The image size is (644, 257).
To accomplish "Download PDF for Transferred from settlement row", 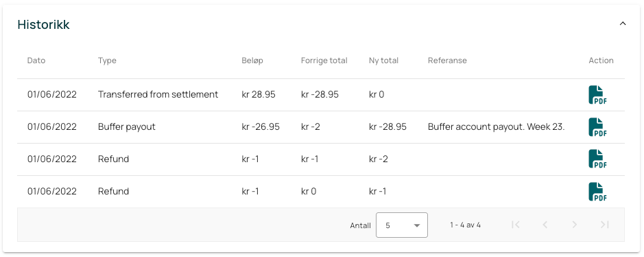I will [597, 95].
